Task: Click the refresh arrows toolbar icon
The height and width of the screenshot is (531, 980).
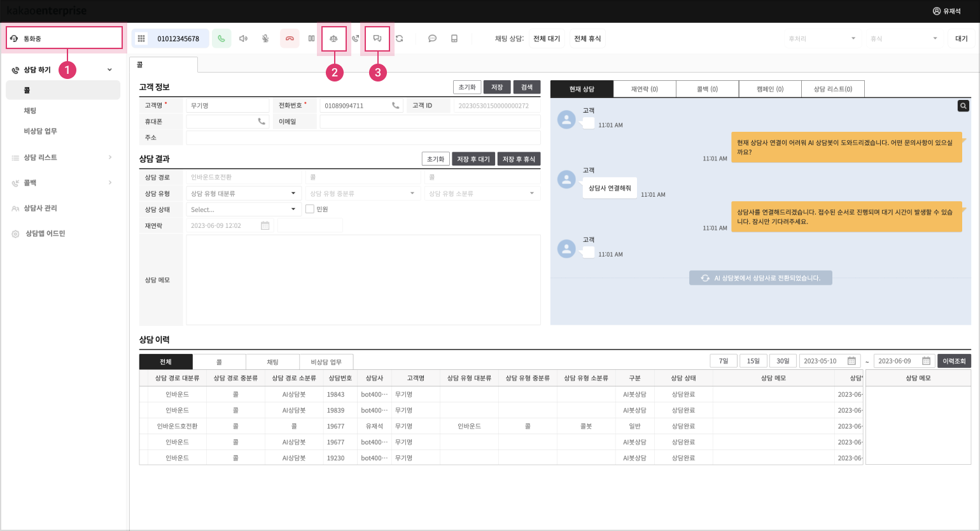Action: [x=400, y=39]
